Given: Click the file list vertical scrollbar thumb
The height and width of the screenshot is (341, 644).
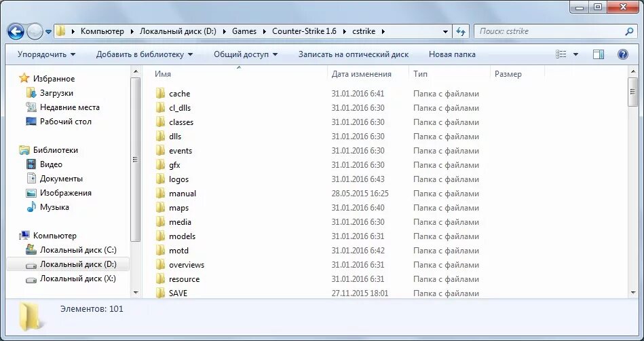Looking at the screenshot, I should tap(633, 92).
